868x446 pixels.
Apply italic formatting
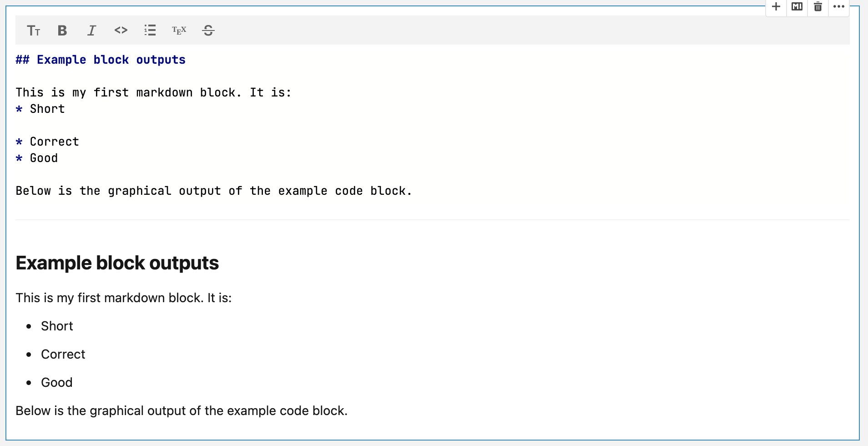pos(91,30)
